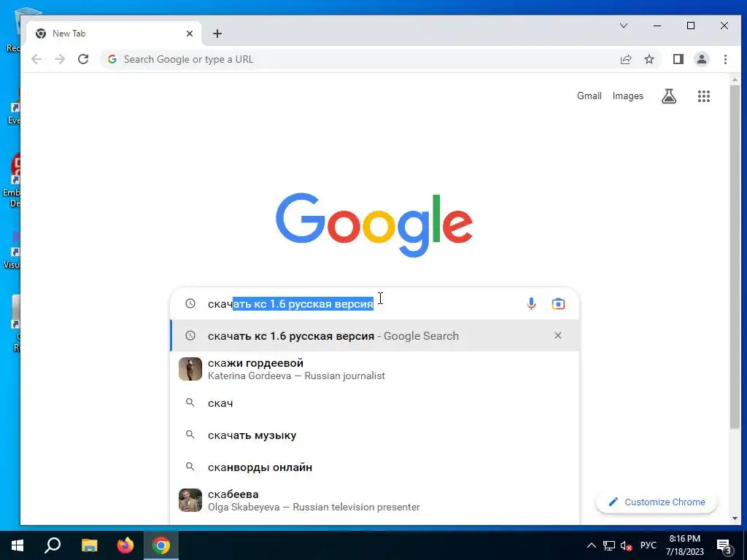Open the Chrome profile avatar icon
747x560 pixels.
[701, 59]
